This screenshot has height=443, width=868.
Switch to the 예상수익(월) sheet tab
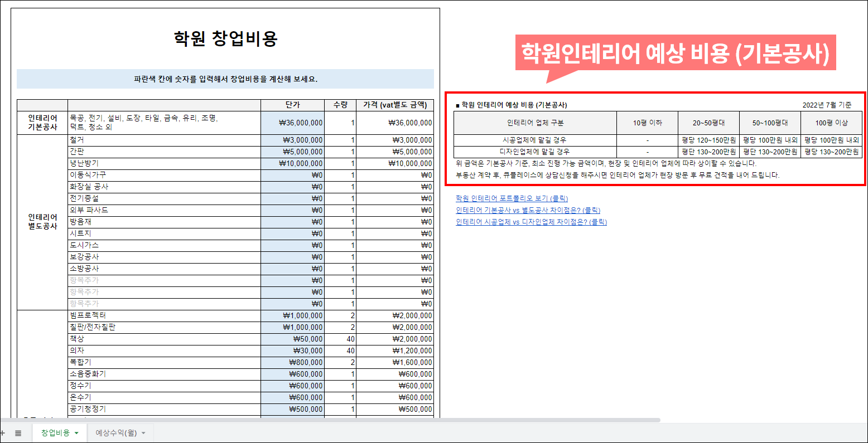click(x=115, y=433)
